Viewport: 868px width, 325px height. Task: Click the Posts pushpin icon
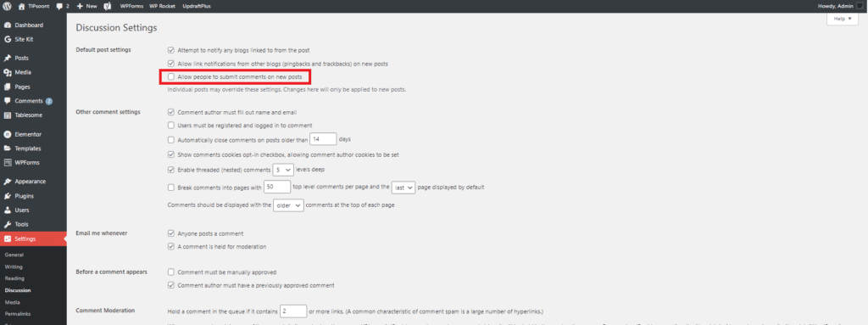(x=7, y=59)
